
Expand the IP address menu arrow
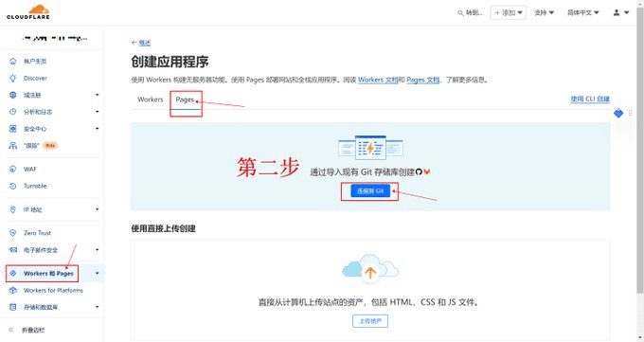point(98,209)
